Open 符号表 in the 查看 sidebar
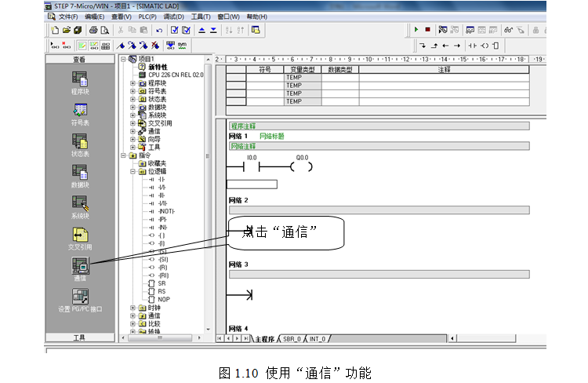The width and height of the screenshot is (588, 383). (x=79, y=115)
